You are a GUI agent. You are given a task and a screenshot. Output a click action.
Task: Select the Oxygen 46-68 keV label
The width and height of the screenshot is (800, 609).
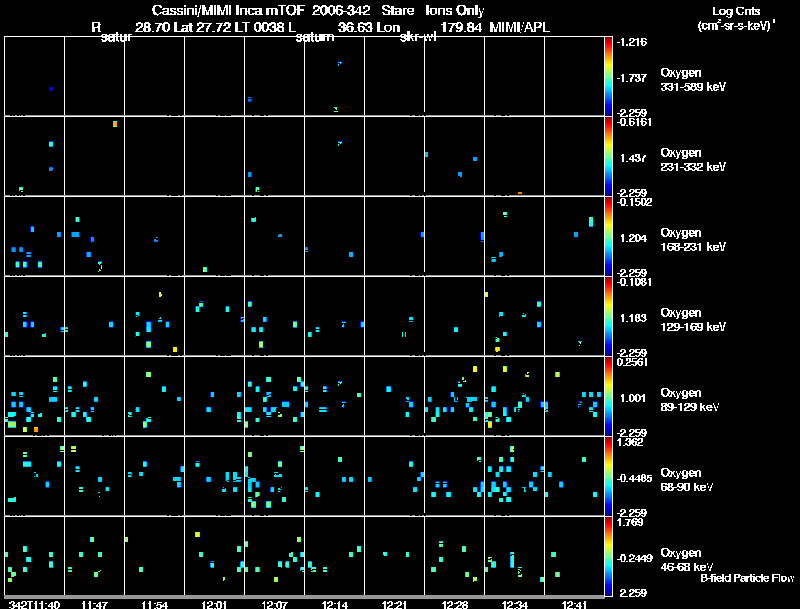pos(687,560)
